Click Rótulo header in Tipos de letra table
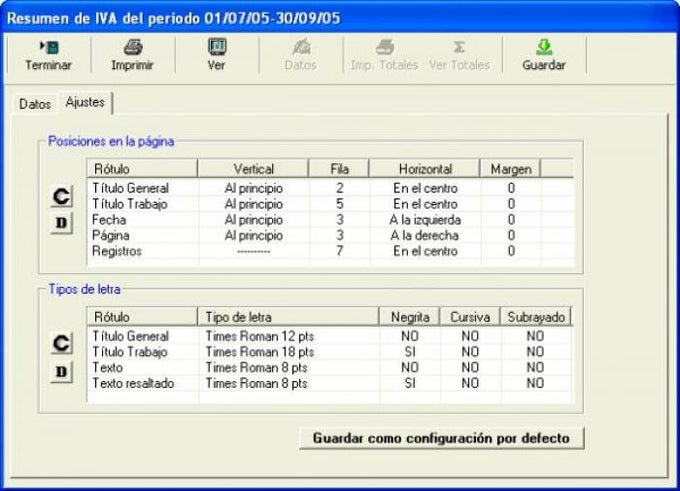The image size is (680, 491). click(142, 317)
